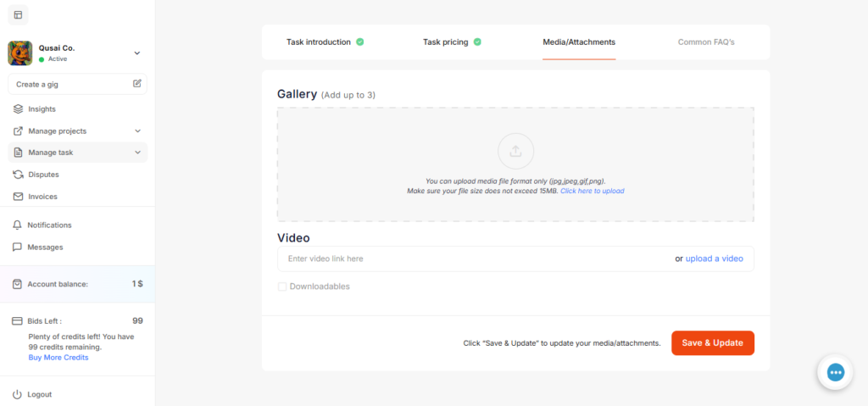Click the upload a video link

(714, 259)
